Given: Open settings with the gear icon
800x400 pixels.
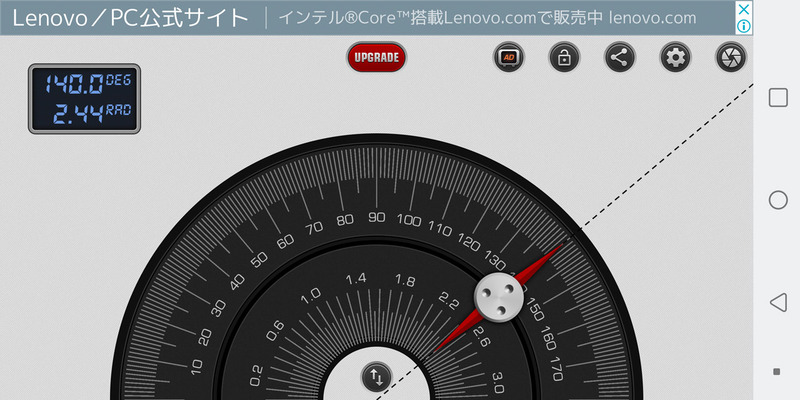Looking at the screenshot, I should tap(676, 57).
